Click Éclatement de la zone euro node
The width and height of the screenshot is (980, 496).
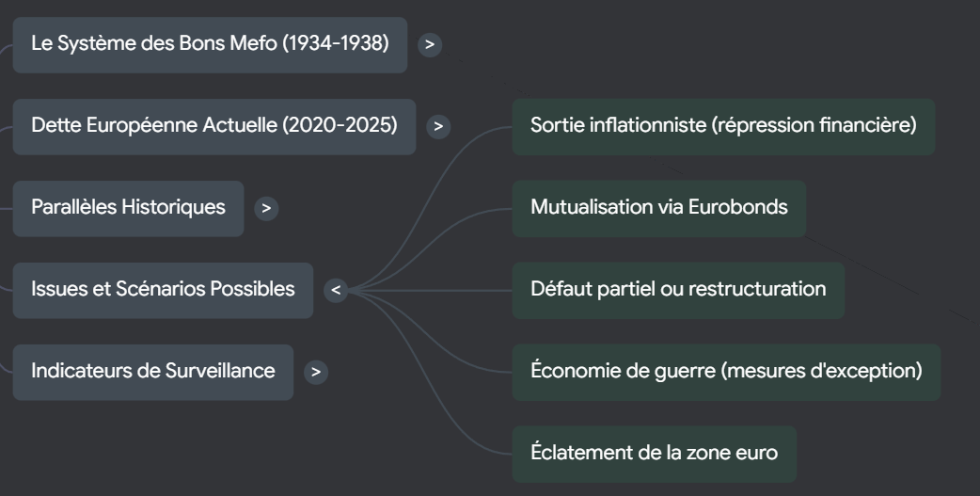[x=654, y=454]
